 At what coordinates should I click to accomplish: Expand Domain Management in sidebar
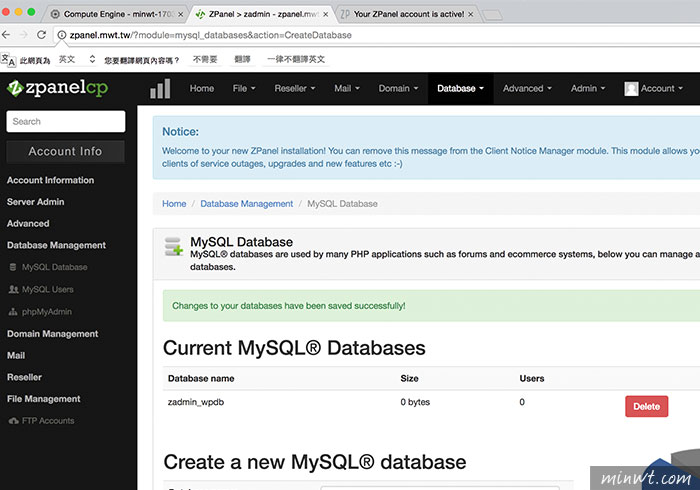(53, 334)
